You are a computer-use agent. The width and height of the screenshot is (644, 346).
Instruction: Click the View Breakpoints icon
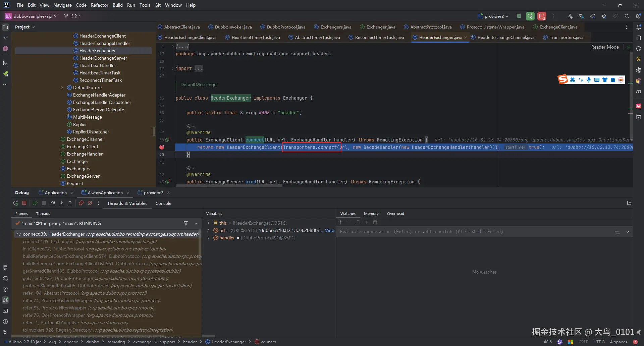[81, 203]
